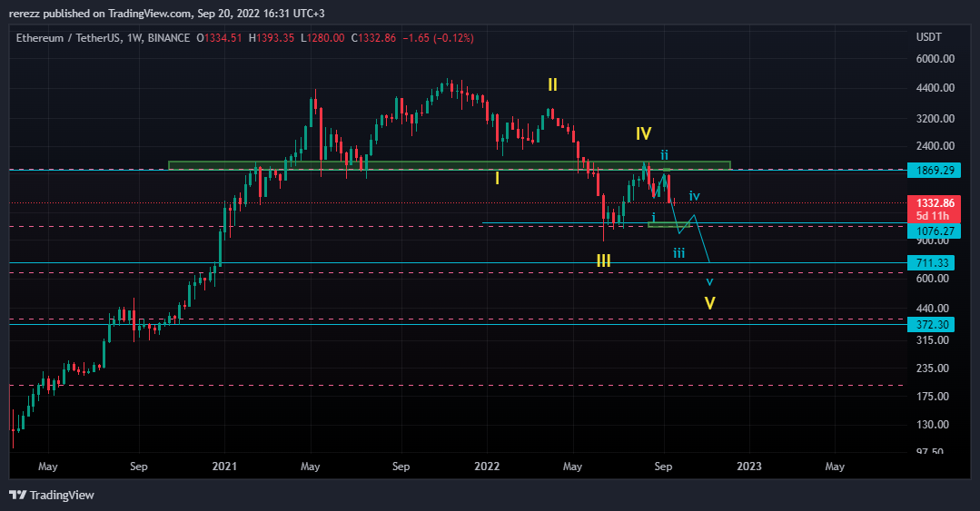This screenshot has width=980, height=511.
Task: Click the 3200.00 price axis label
Action: pos(935,119)
